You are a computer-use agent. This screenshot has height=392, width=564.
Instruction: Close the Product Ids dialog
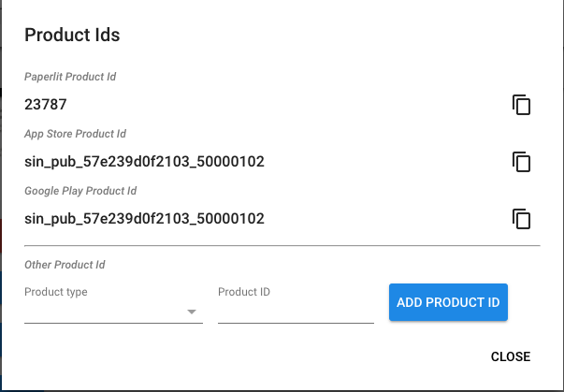tap(511, 356)
